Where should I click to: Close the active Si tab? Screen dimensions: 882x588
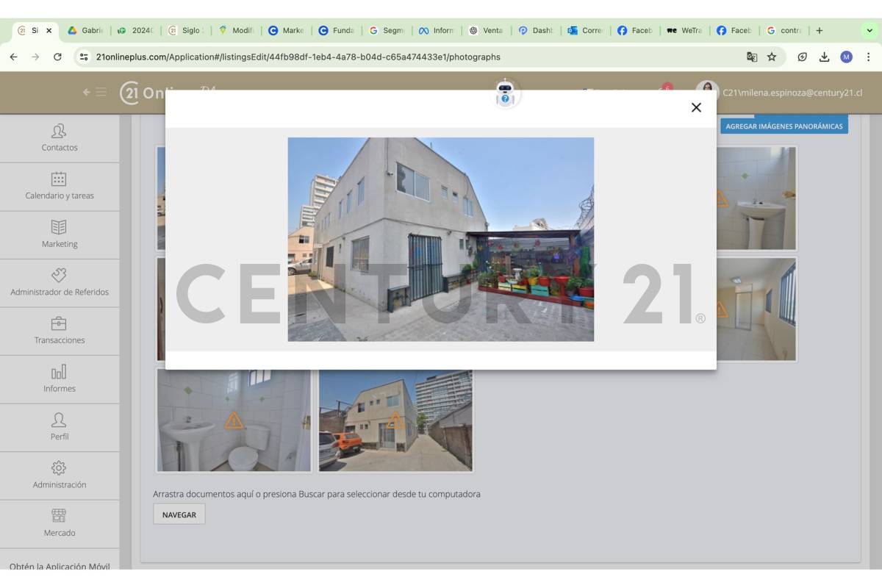[x=49, y=31]
